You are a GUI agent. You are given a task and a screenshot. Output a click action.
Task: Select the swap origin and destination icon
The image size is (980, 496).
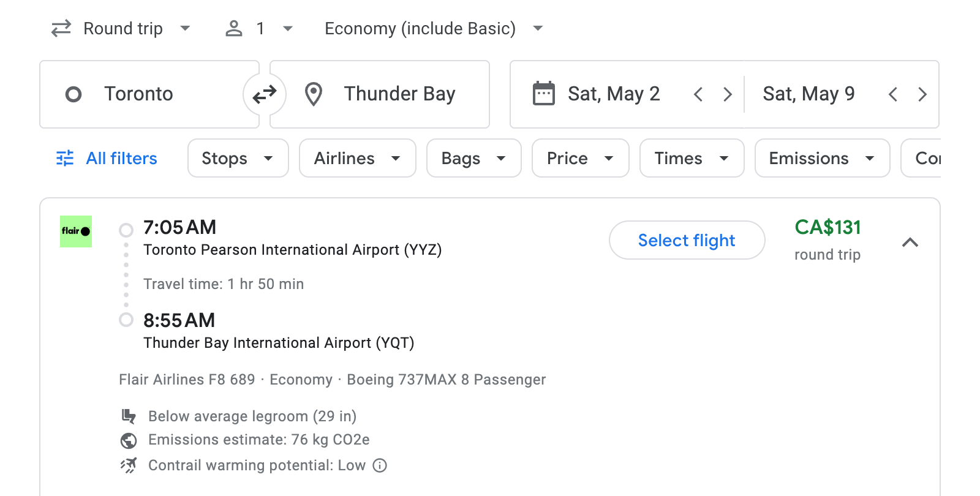pyautogui.click(x=264, y=94)
